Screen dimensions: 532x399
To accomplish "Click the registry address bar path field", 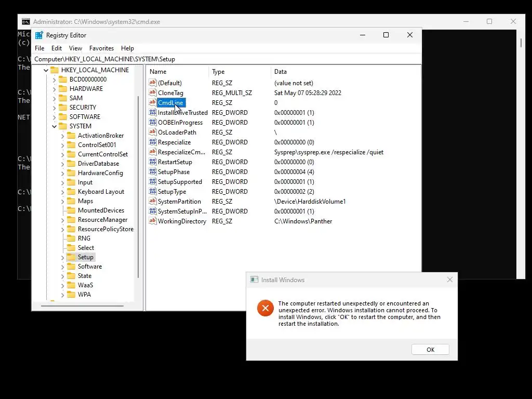I will [227, 59].
